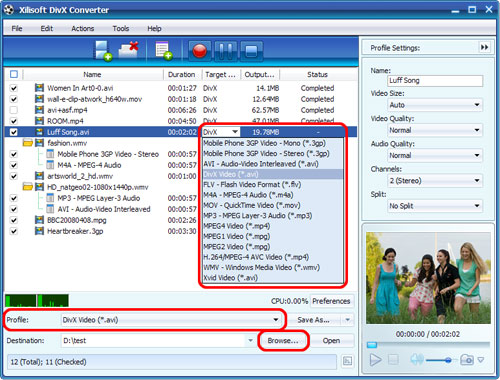Select FLV - Flash Video Format (*.flv) option
Screen dimensions: 500x380
(x=273, y=184)
